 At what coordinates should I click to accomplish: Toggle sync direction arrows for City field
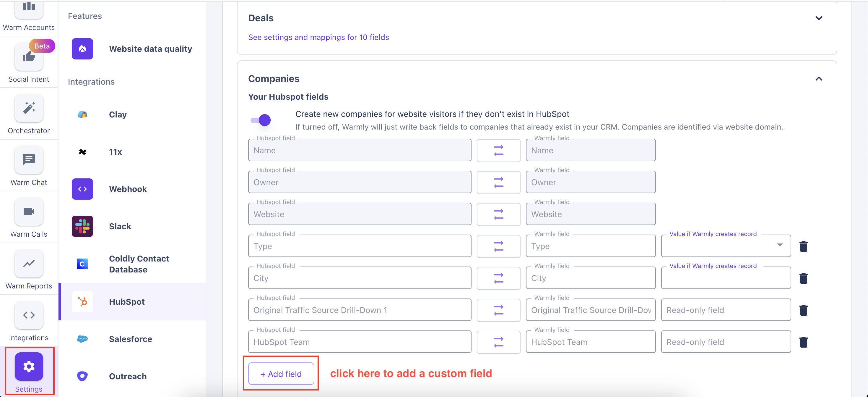pyautogui.click(x=498, y=278)
